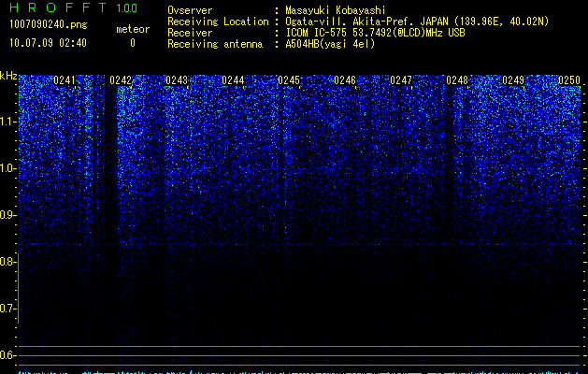
Task: Click observer name Masayuki Kobayashi
Action: 336,10
